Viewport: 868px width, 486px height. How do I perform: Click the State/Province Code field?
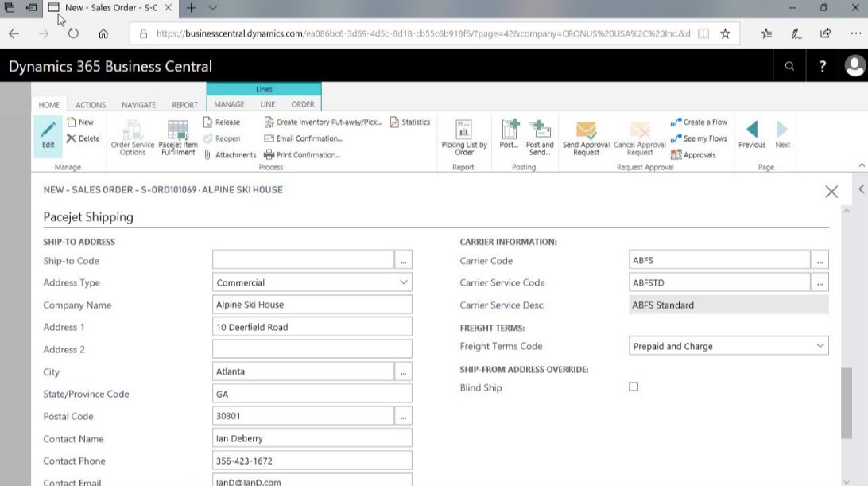(312, 394)
